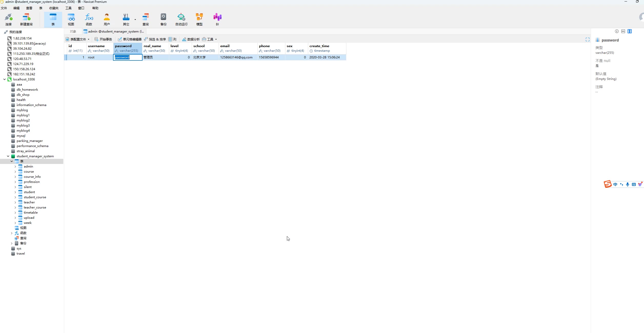The image size is (644, 333).
Task: Collapse the localhost_3306 connection node
Action: click(x=4, y=79)
